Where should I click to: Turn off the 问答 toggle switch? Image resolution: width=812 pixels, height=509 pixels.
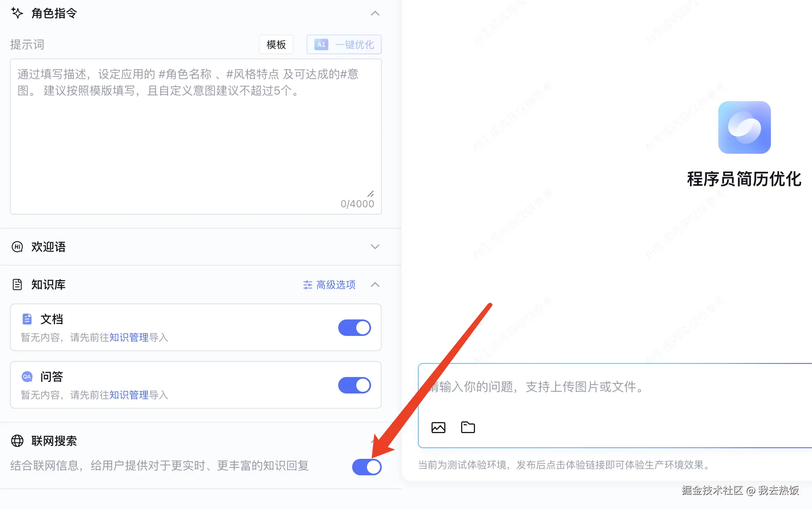point(354,385)
